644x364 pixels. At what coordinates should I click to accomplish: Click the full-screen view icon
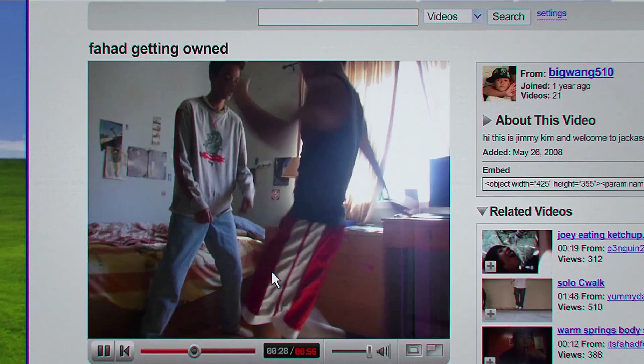pyautogui.click(x=435, y=350)
